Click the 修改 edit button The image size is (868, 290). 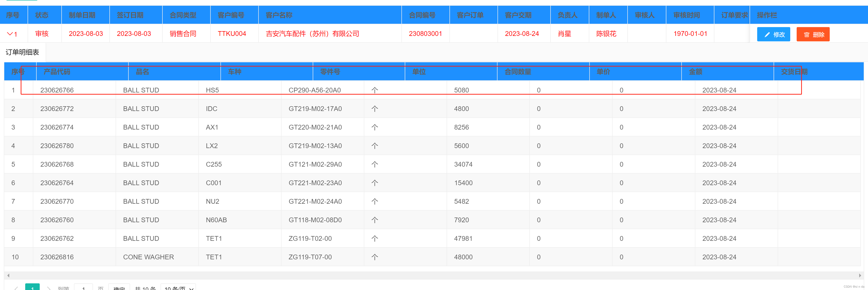(x=773, y=34)
